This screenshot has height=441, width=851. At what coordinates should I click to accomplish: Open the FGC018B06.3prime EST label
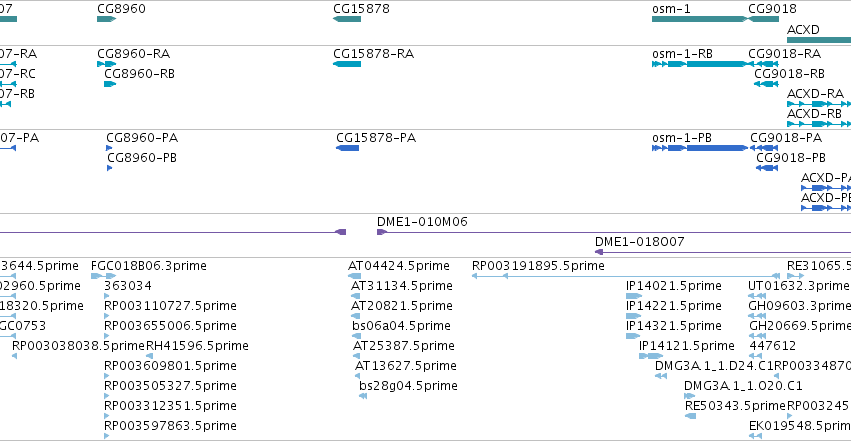[149, 266]
